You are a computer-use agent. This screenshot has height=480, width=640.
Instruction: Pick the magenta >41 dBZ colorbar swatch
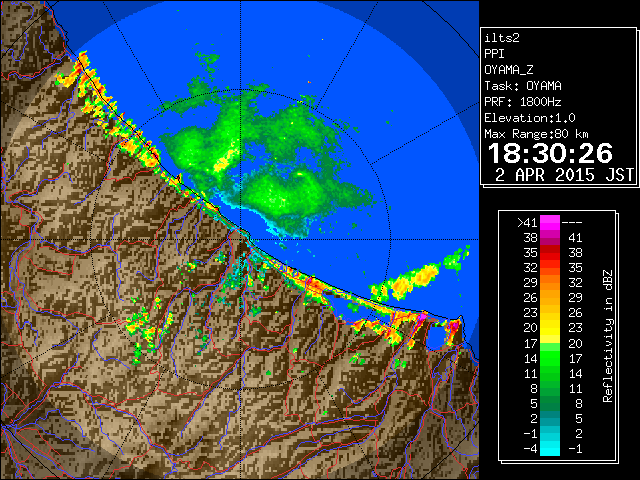click(550, 223)
